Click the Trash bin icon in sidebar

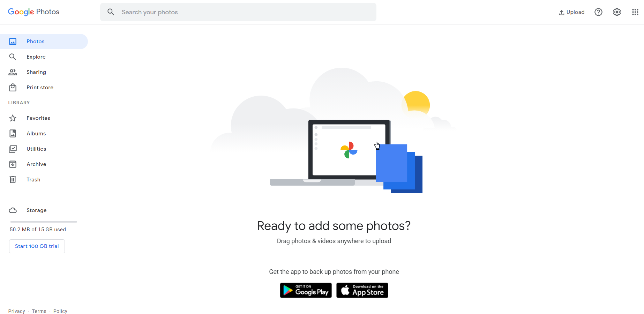point(13,180)
